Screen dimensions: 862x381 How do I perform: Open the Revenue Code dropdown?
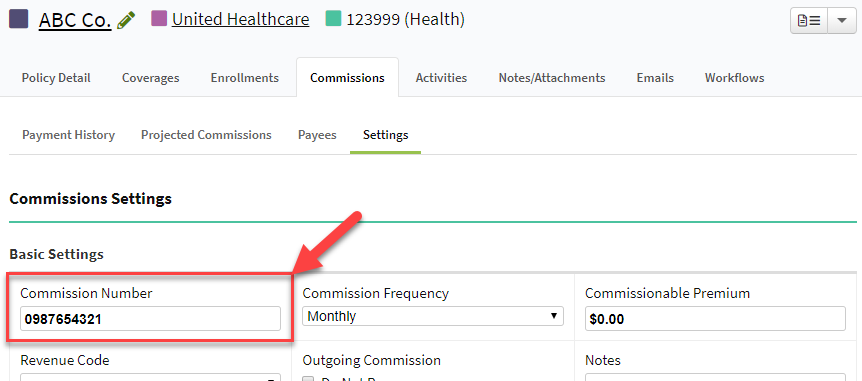point(150,377)
